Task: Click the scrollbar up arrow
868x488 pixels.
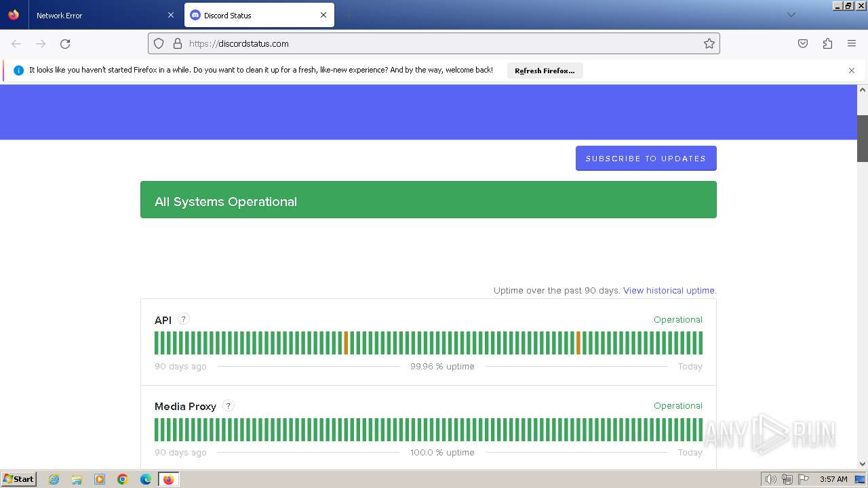Action: (863, 89)
